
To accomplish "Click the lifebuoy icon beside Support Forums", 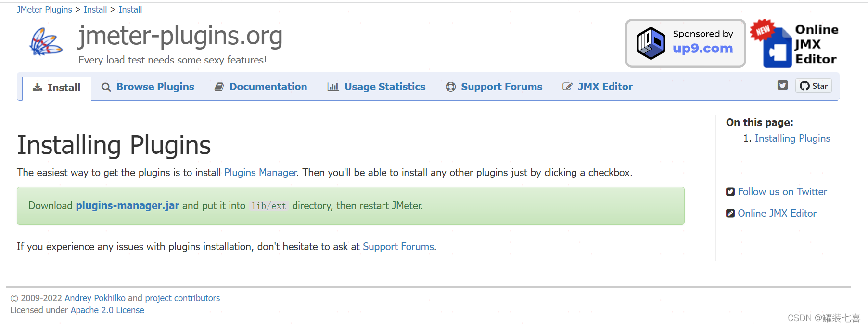I will pyautogui.click(x=450, y=87).
